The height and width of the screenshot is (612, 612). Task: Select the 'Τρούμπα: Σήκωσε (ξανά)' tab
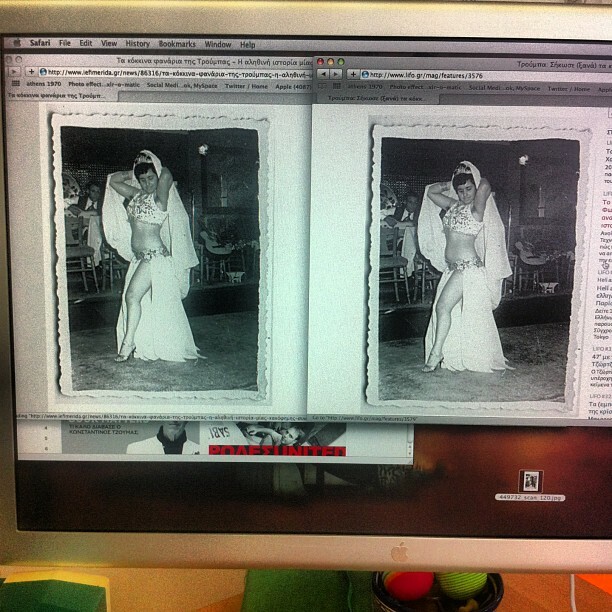coord(377,99)
